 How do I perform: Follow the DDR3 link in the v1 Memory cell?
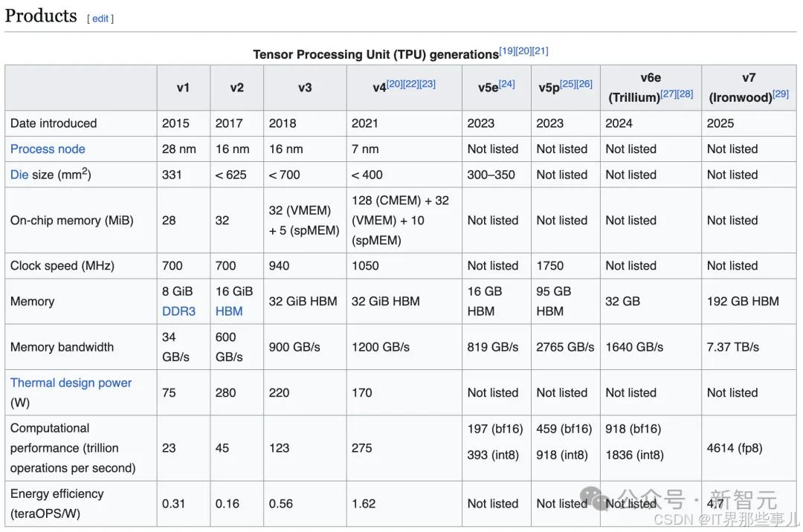point(178,311)
